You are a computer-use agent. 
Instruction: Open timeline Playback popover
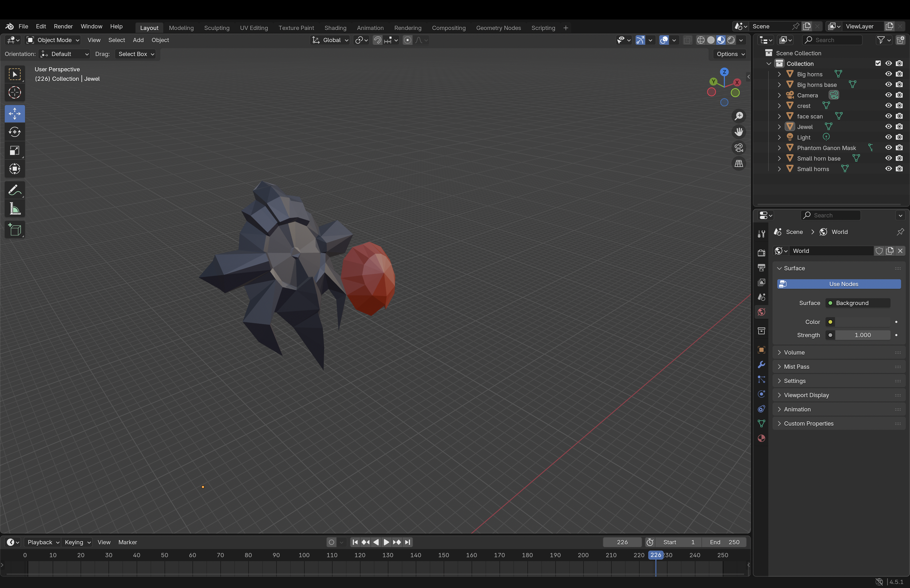(43, 542)
